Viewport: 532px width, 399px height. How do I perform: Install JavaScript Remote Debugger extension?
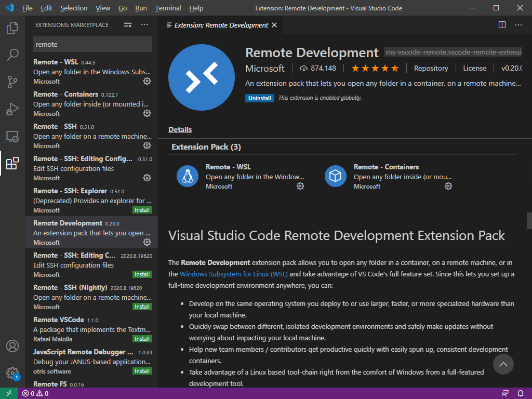coord(142,371)
